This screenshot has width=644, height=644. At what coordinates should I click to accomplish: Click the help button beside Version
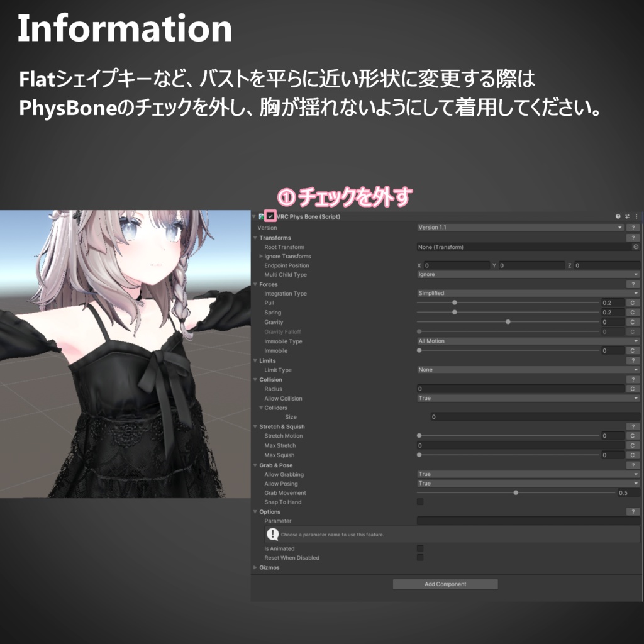coord(633,227)
